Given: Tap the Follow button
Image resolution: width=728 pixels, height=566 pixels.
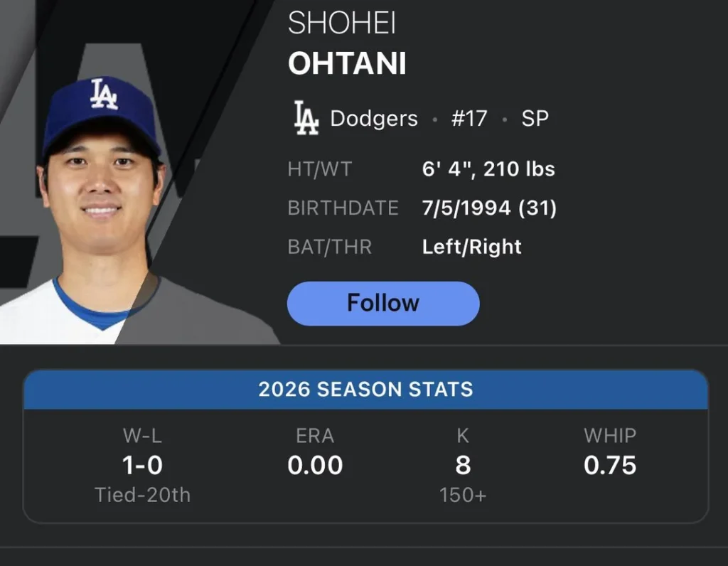Looking at the screenshot, I should pyautogui.click(x=383, y=304).
